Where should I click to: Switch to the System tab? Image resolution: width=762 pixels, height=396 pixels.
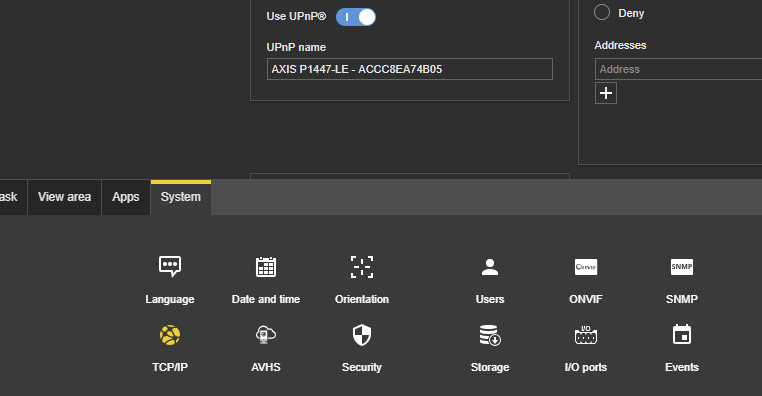(x=181, y=197)
